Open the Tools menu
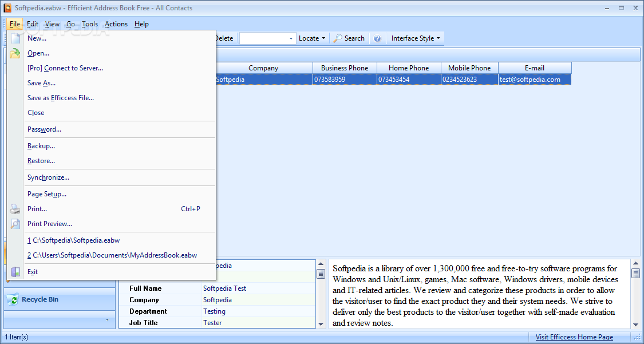 coord(89,24)
